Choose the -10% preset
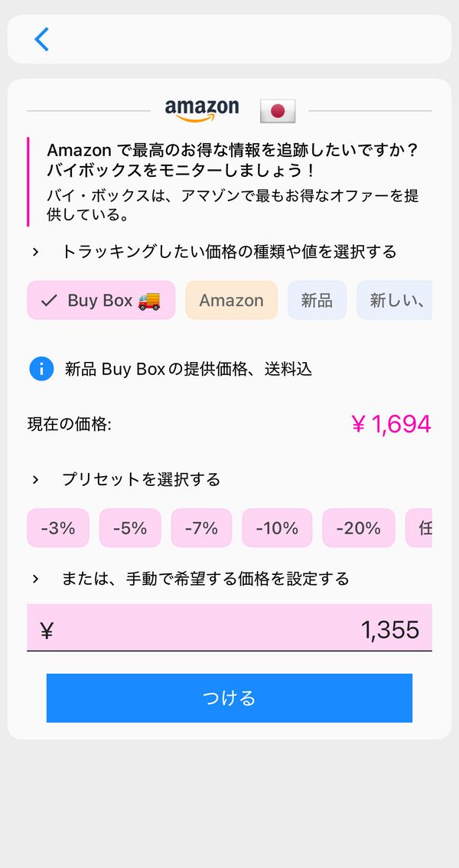The height and width of the screenshot is (868, 459). [x=277, y=528]
